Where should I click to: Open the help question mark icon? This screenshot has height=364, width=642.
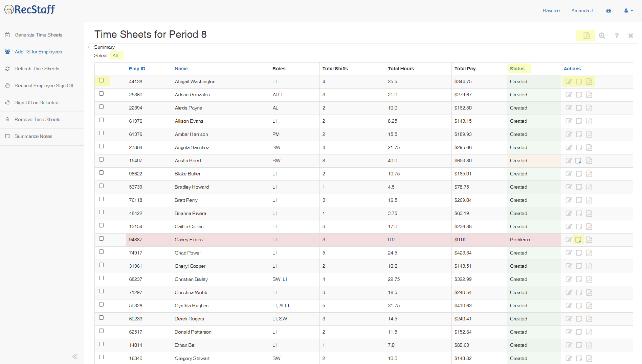click(x=617, y=35)
